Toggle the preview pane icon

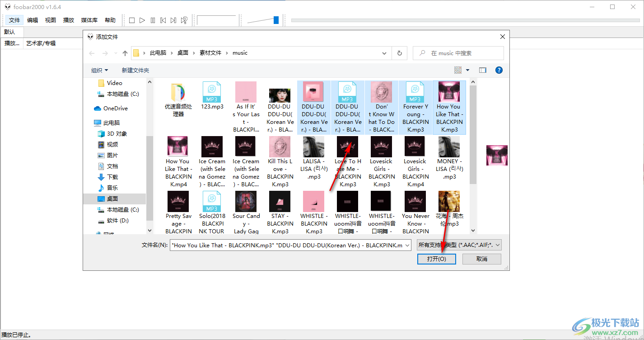click(483, 70)
